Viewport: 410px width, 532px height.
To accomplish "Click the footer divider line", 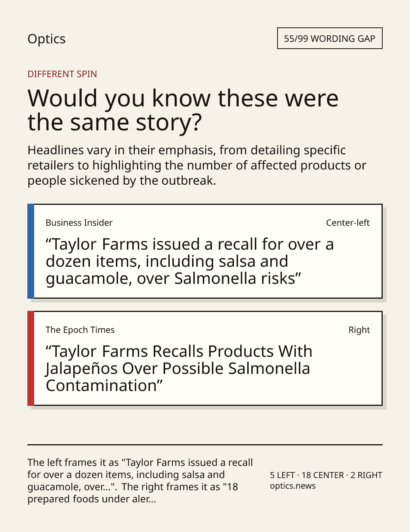I will [x=205, y=445].
